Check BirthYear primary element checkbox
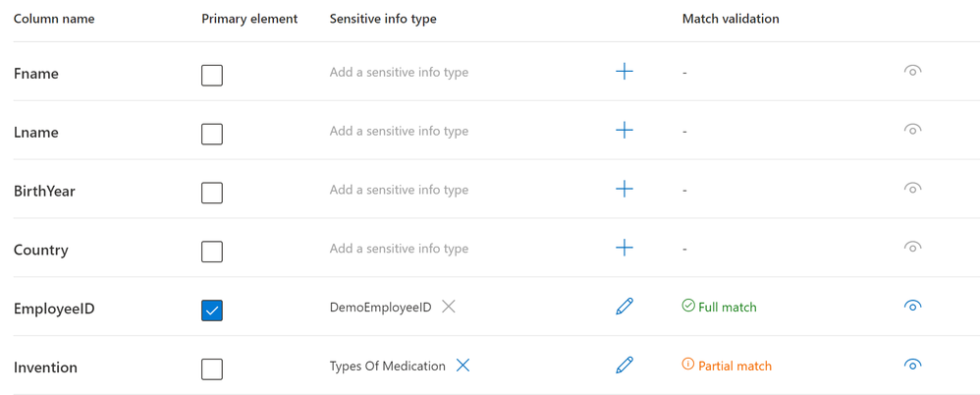This screenshot has width=980, height=395. click(x=212, y=193)
